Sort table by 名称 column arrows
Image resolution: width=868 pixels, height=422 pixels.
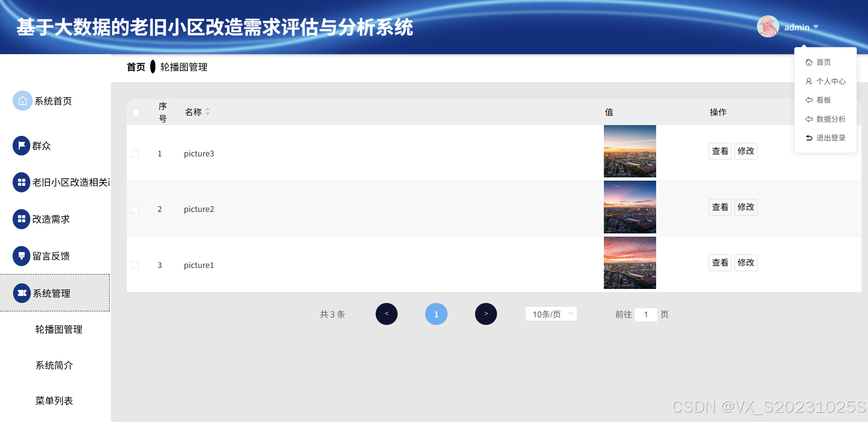point(208,112)
